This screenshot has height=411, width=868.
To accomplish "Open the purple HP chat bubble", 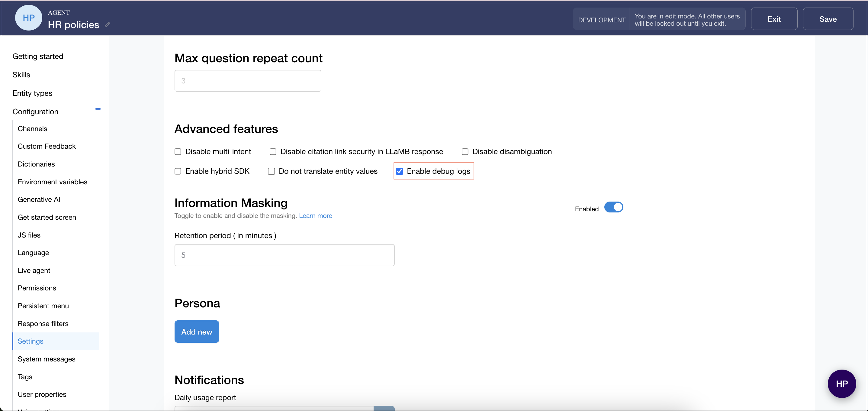I will click(841, 383).
